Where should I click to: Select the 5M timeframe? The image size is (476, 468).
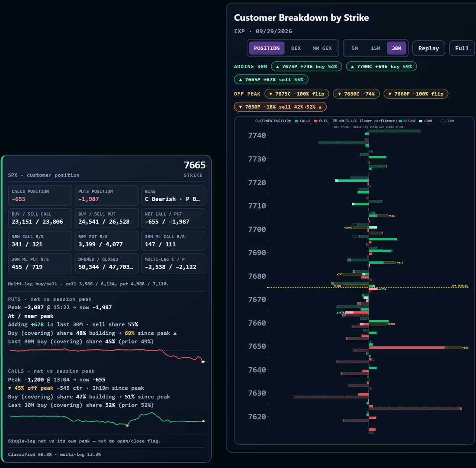coord(354,48)
